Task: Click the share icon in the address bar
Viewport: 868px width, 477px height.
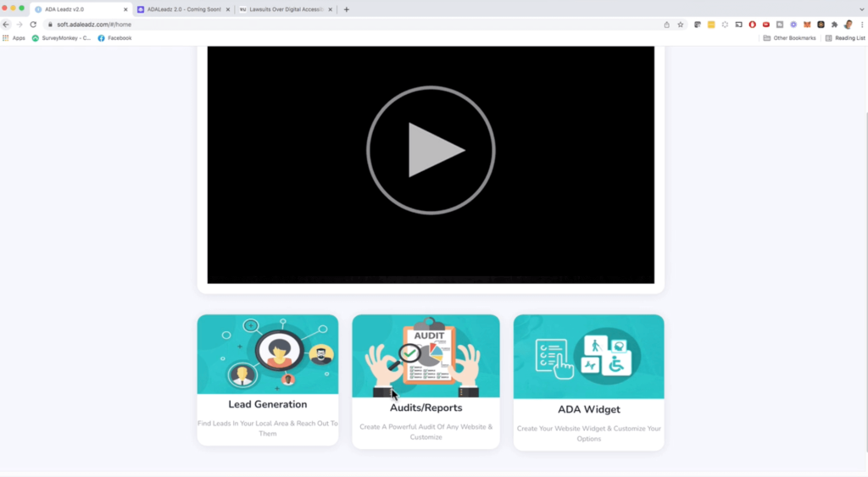Action: (667, 25)
